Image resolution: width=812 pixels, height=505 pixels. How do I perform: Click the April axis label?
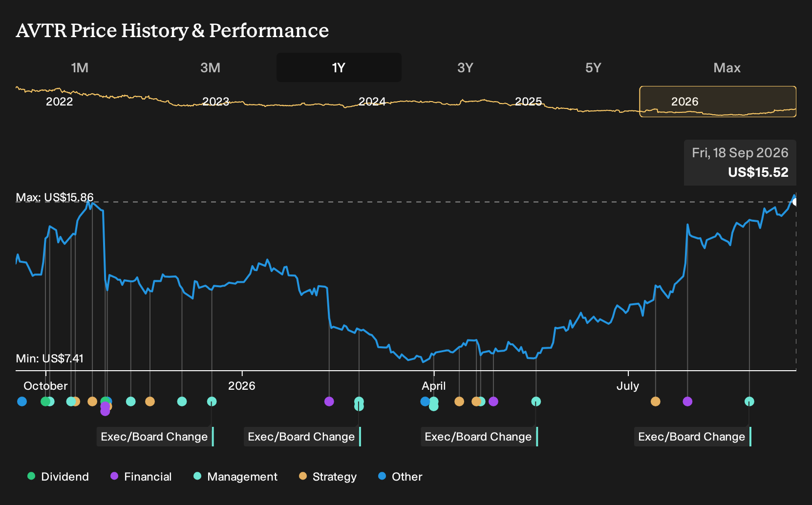(434, 386)
